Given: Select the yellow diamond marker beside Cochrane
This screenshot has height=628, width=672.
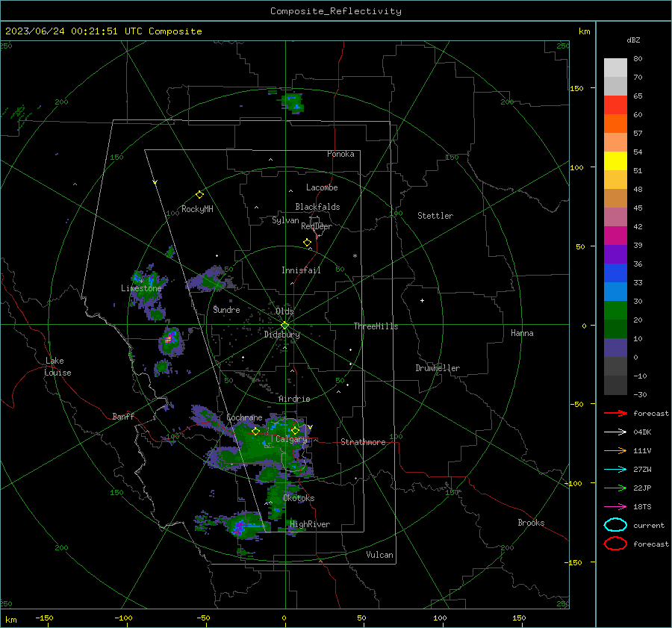Looking at the screenshot, I should 255,432.
